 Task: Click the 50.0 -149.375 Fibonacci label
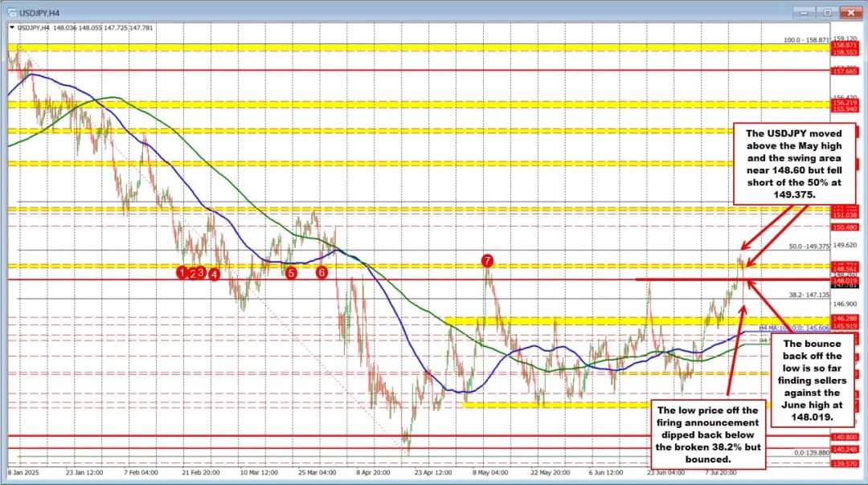809,247
